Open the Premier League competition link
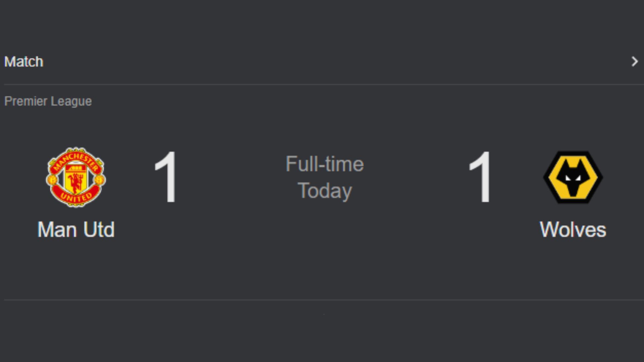The height and width of the screenshot is (362, 644). click(48, 101)
